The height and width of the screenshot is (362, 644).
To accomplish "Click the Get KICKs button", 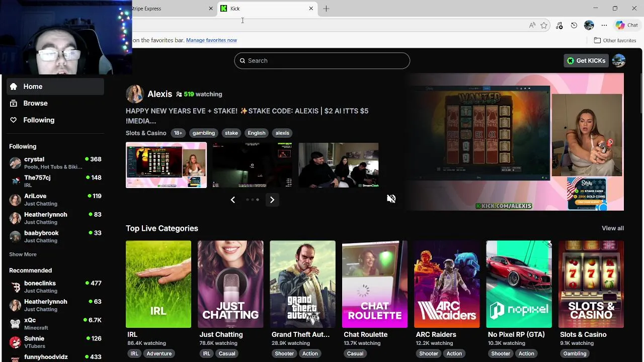I will pyautogui.click(x=586, y=61).
